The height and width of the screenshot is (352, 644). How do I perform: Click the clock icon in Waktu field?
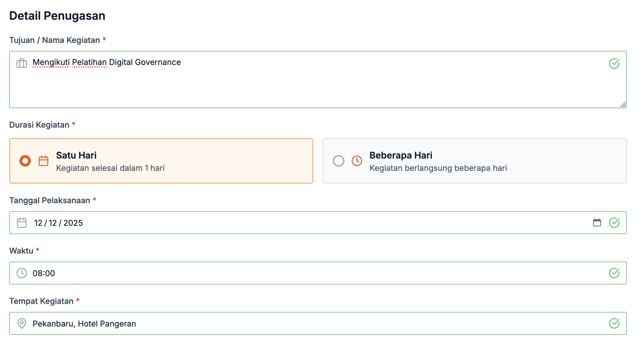[22, 273]
